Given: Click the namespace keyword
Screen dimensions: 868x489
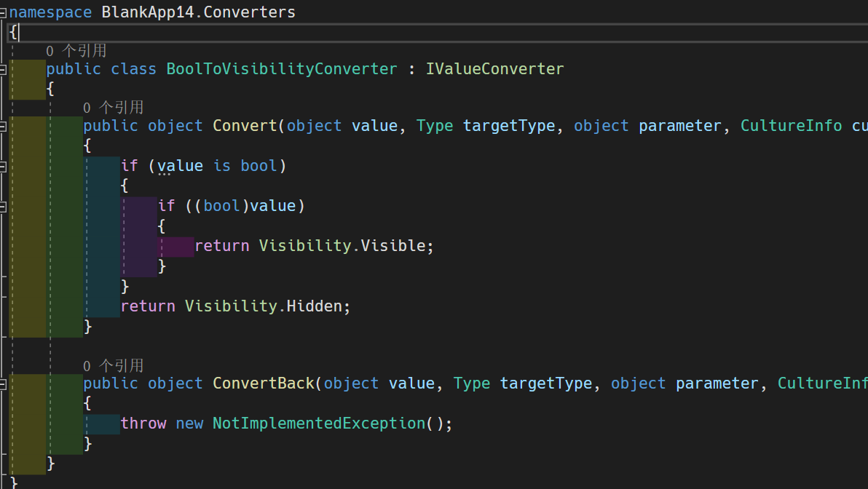Looking at the screenshot, I should point(50,12).
